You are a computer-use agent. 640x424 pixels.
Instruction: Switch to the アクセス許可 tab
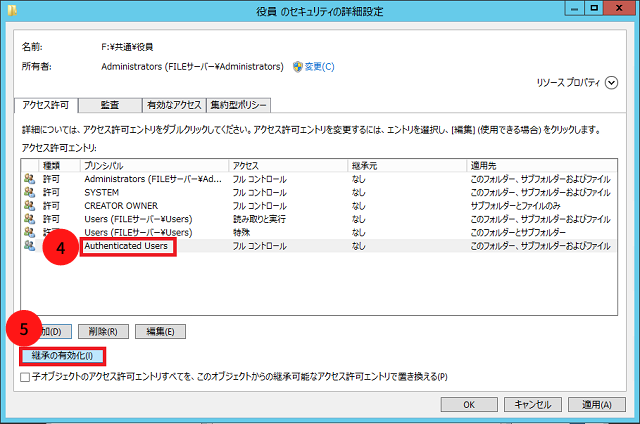[x=46, y=105]
